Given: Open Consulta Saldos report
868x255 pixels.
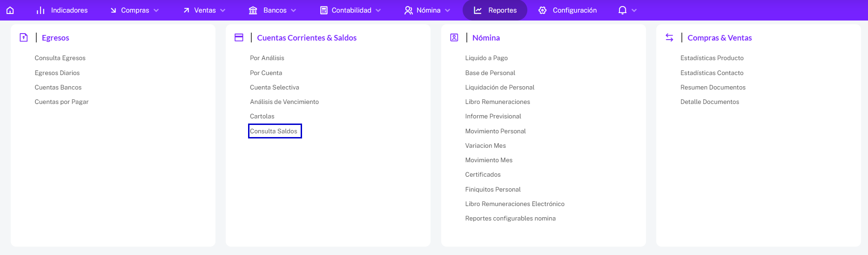Looking at the screenshot, I should pos(274,131).
